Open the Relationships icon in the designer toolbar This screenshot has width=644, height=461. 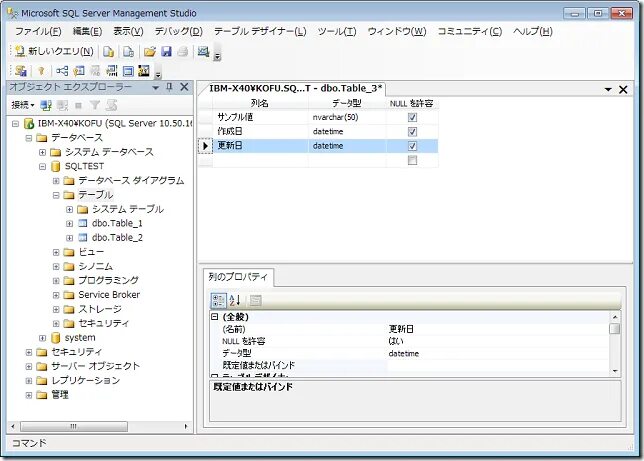click(62, 71)
